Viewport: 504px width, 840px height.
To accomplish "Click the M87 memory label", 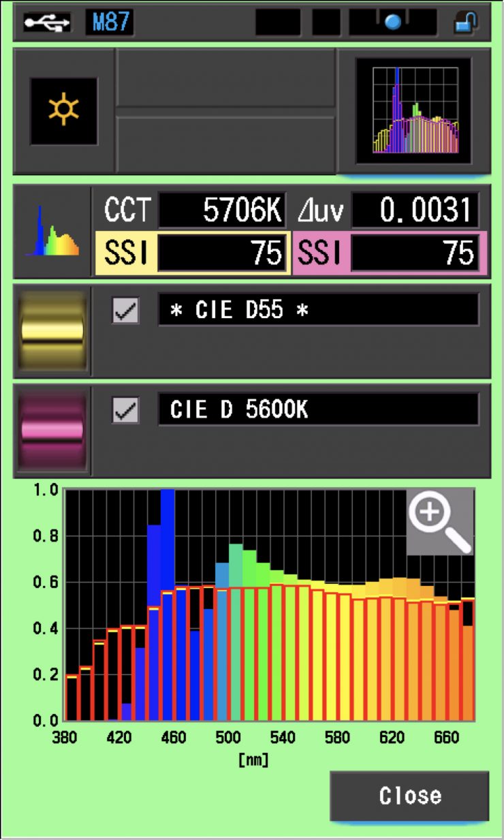I will tap(109, 22).
